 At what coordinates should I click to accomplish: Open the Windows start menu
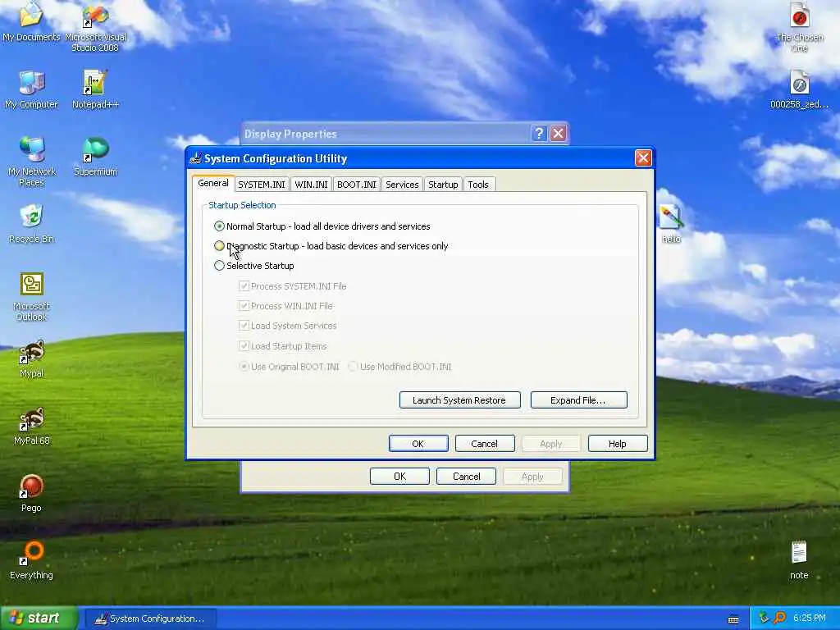pyautogui.click(x=39, y=618)
